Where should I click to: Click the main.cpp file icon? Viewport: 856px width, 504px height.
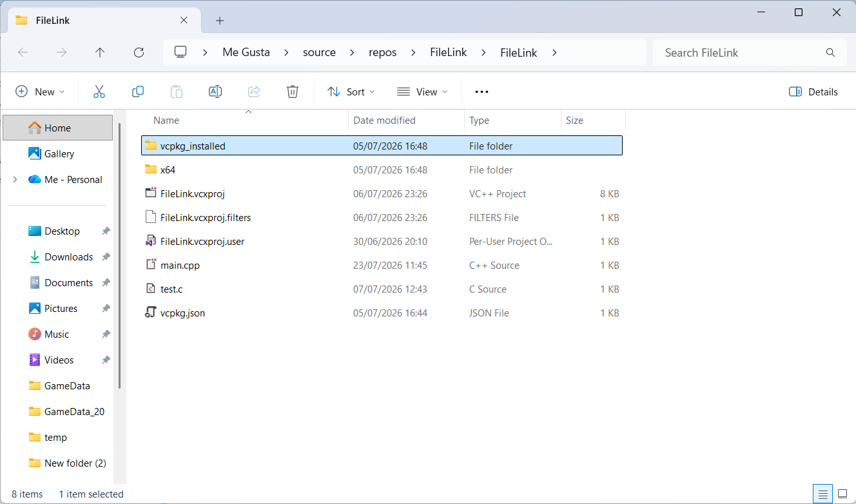(x=151, y=265)
